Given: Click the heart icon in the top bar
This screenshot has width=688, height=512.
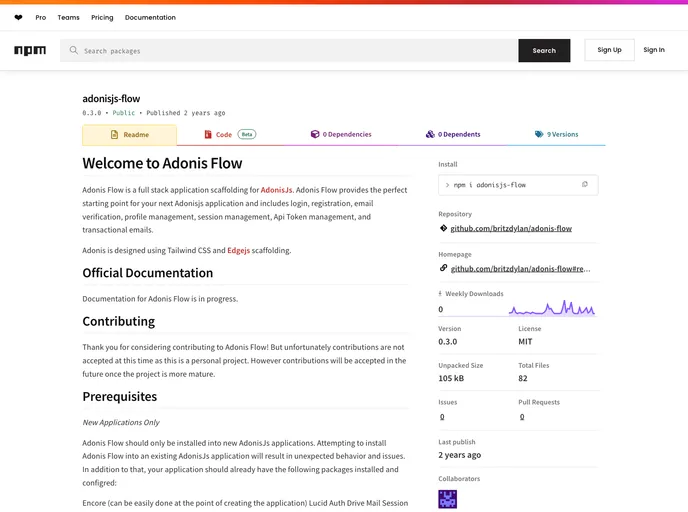Looking at the screenshot, I should (18, 18).
